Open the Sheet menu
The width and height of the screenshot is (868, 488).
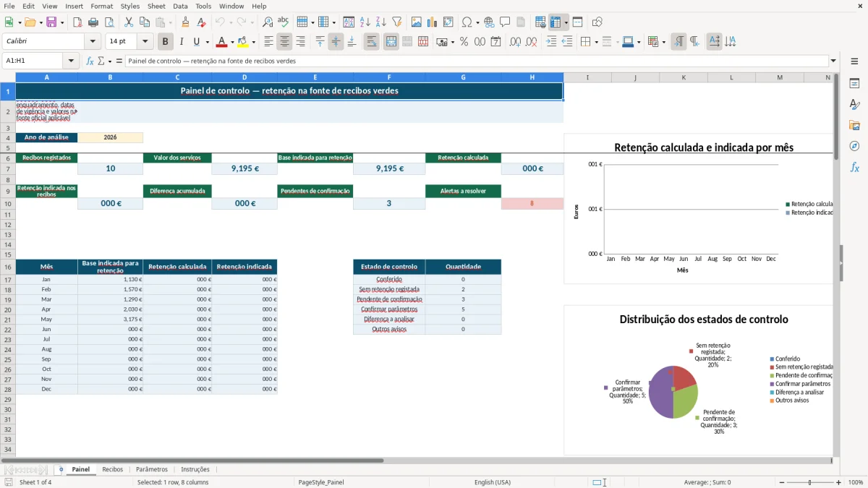click(156, 6)
